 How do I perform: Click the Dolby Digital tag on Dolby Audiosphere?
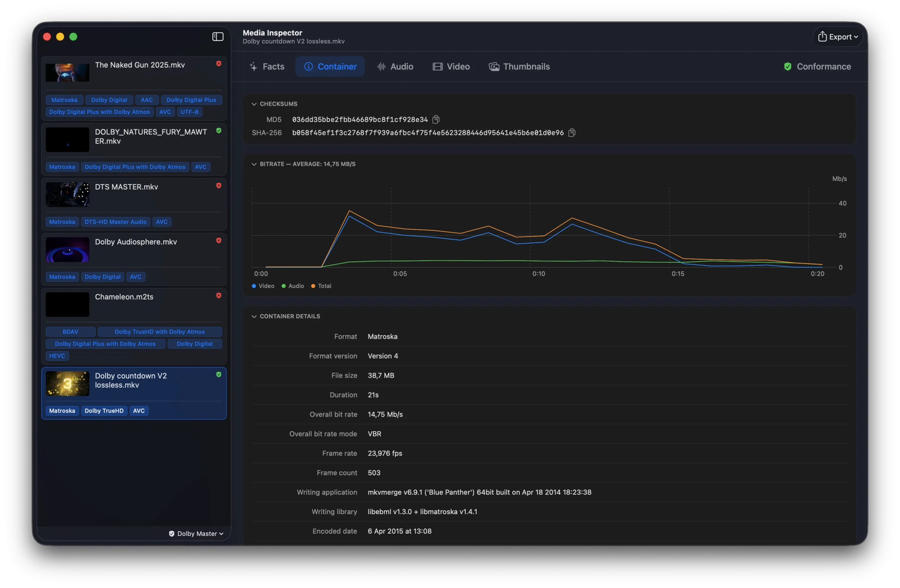coord(102,277)
